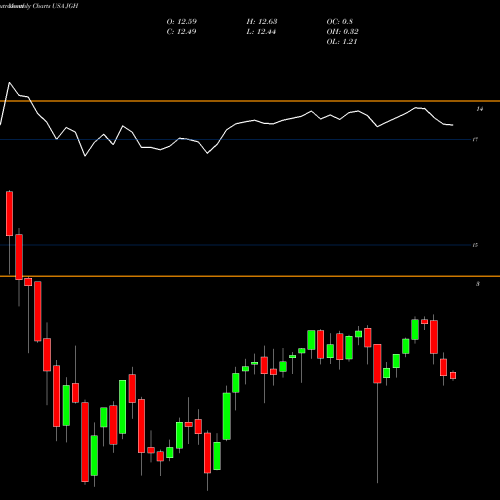Click the 'OC: 0.8' value
The width and height of the screenshot is (500, 500).
339,22
